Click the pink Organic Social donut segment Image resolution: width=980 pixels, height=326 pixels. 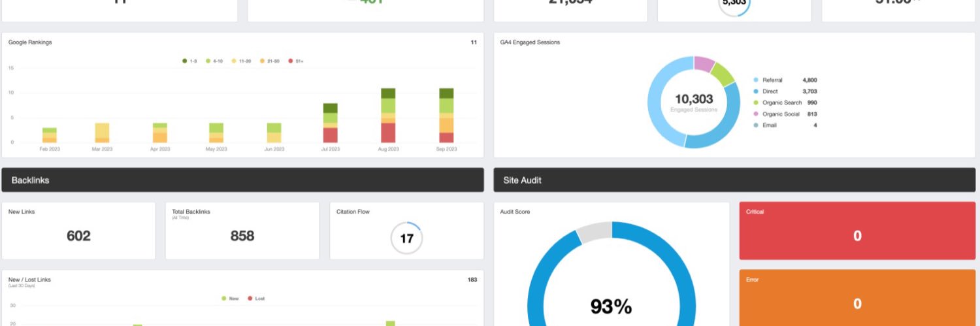coord(704,63)
